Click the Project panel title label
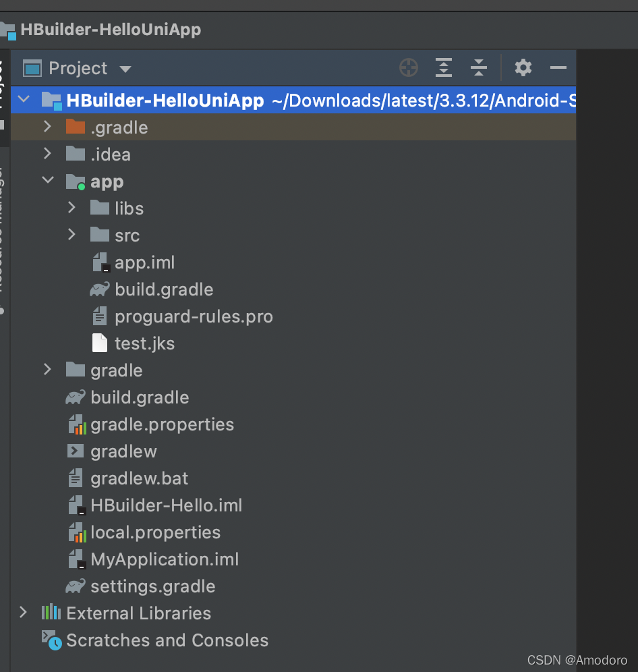The height and width of the screenshot is (672, 638). click(78, 69)
